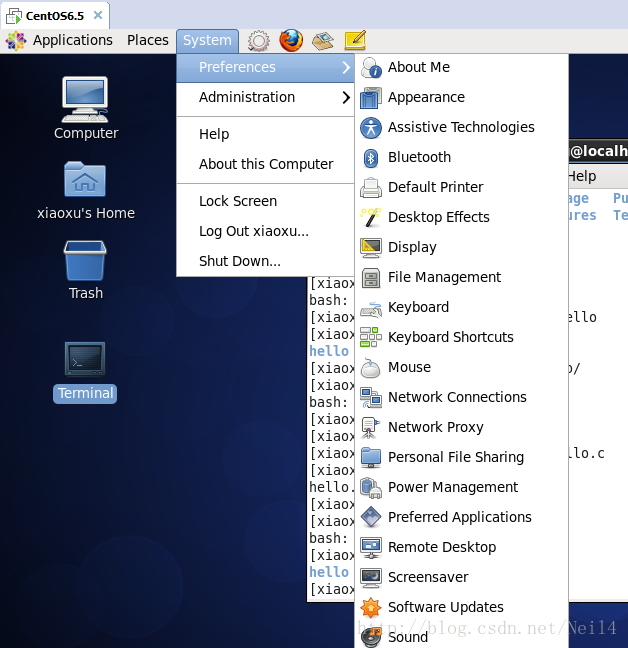Click the Network Connections label

(457, 398)
